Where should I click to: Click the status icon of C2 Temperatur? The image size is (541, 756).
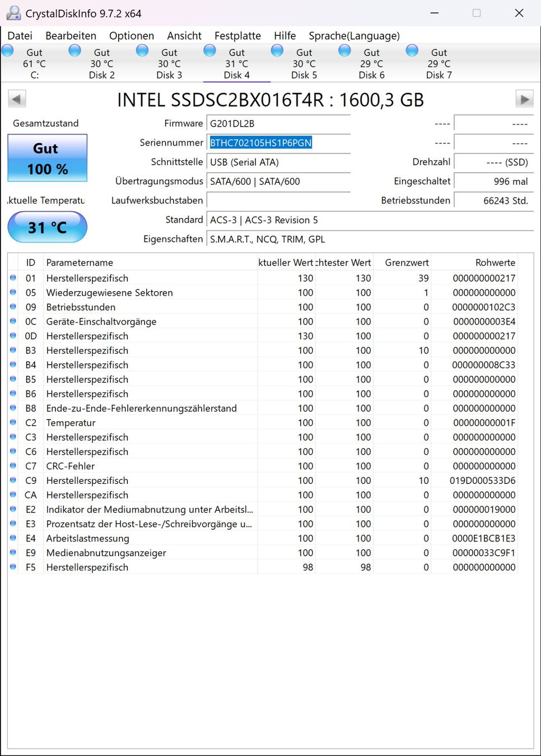(x=13, y=423)
